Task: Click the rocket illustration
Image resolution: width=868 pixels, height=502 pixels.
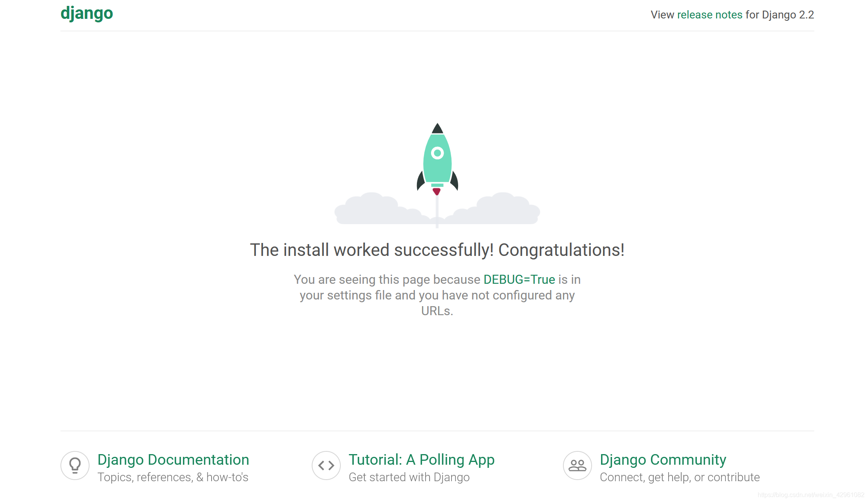Action: pos(437,175)
